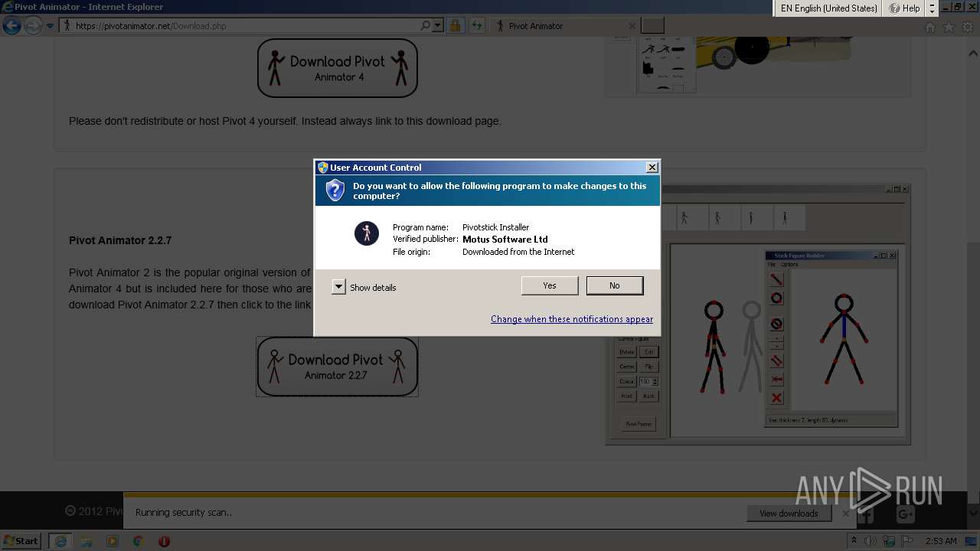Click the UAC shield question icon
This screenshot has height=551, width=980.
coord(335,191)
